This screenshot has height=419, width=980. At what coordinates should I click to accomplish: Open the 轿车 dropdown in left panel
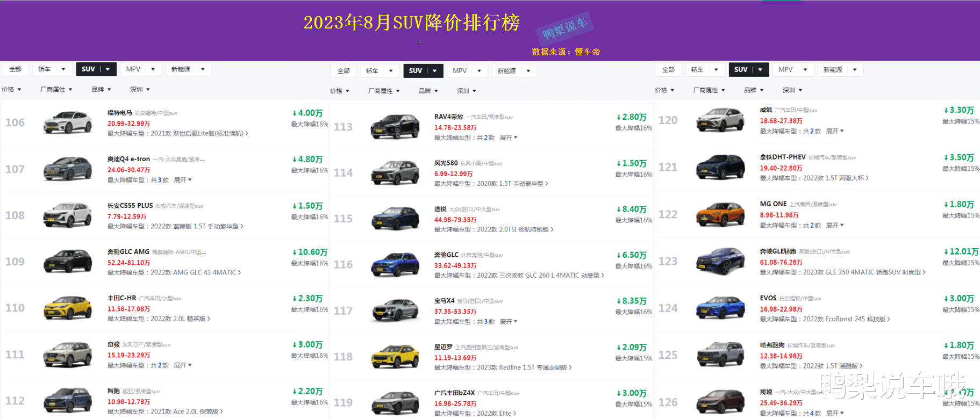(x=52, y=69)
